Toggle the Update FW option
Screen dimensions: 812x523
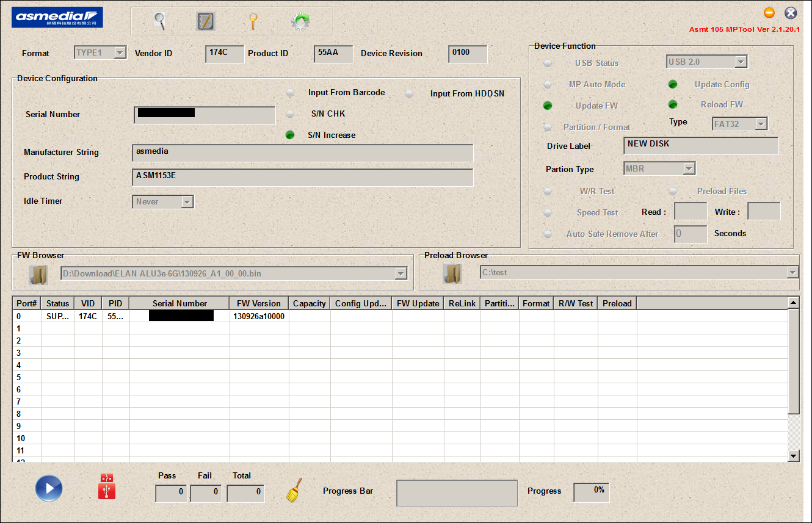pos(548,106)
